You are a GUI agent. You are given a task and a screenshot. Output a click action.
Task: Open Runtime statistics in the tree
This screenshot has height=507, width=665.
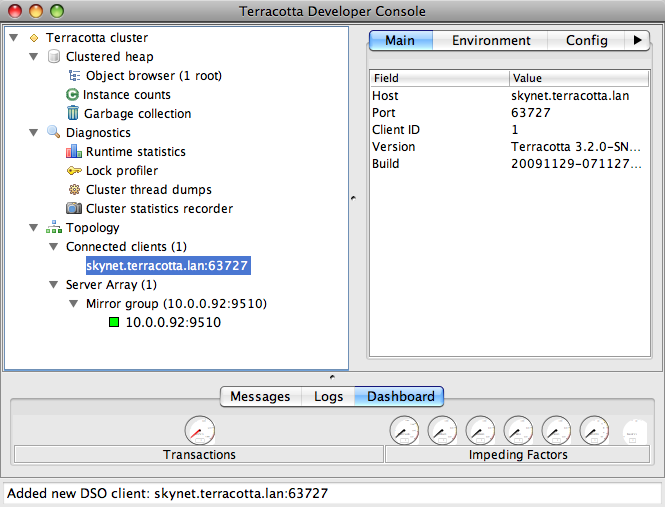(x=136, y=151)
